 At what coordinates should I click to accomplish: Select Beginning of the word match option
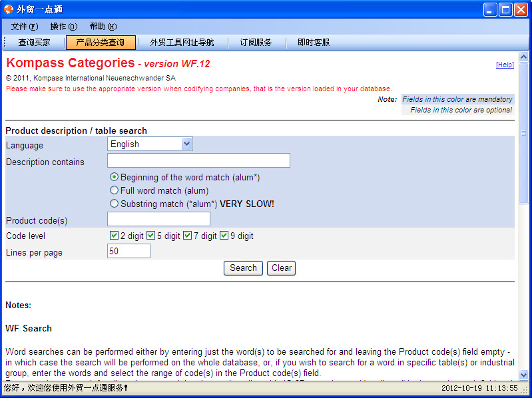tap(115, 177)
